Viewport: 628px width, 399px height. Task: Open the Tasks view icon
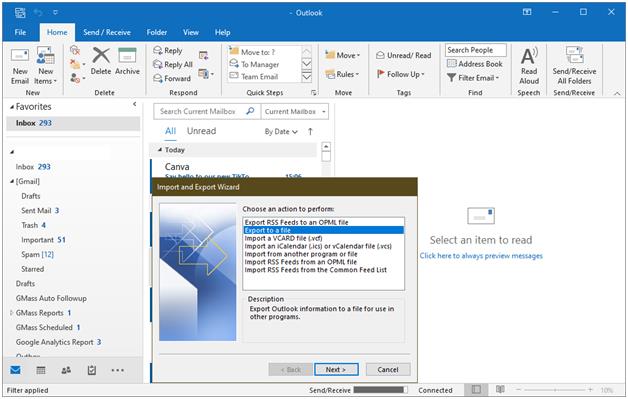(x=92, y=370)
